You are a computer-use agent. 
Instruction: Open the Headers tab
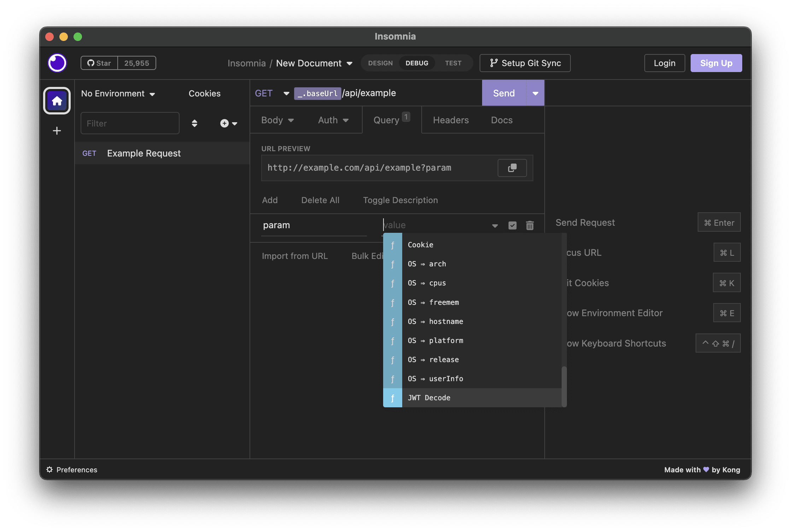[451, 120]
